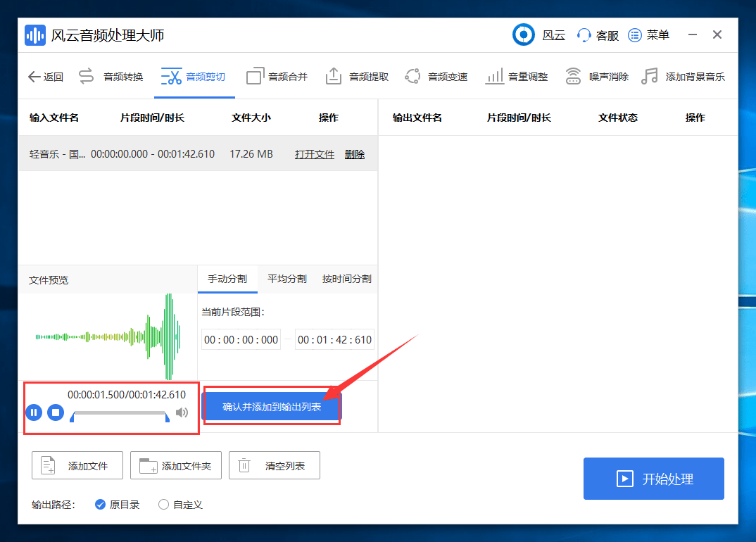
Task: Select the 自定义 output path option
Action: coord(180,505)
